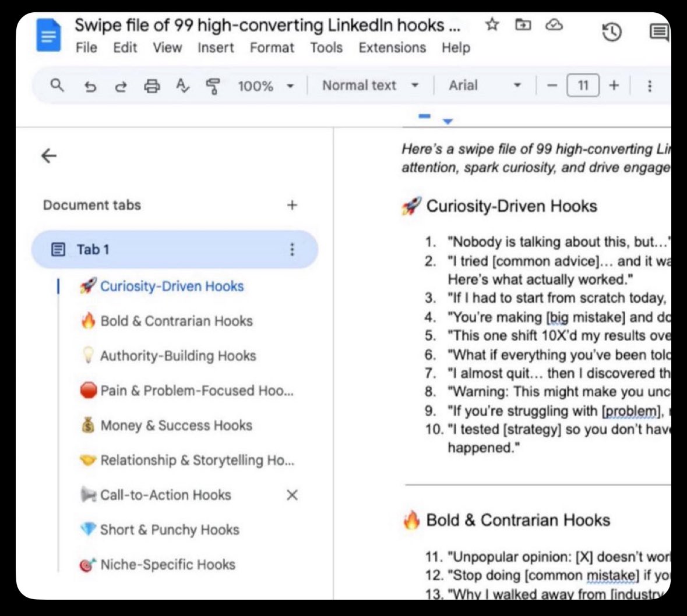Click font size field 11

(583, 86)
